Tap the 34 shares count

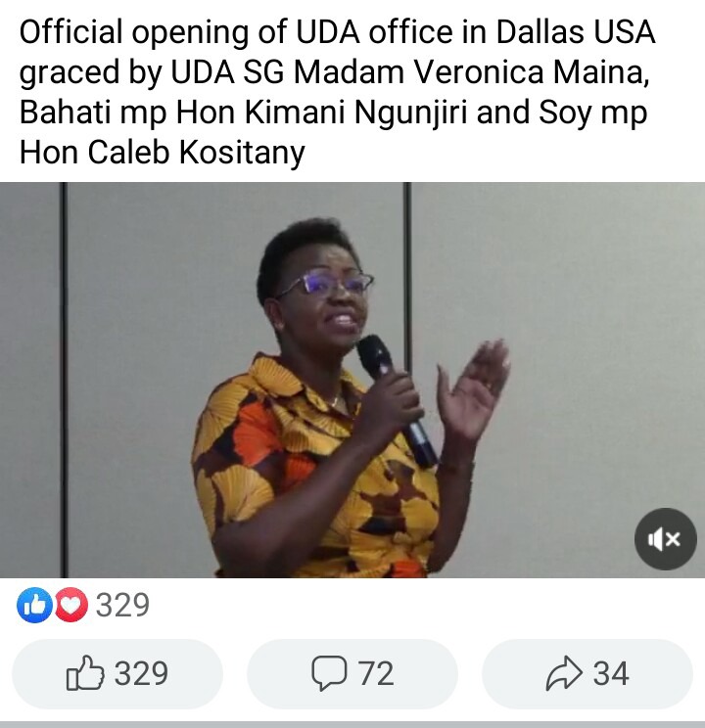(611, 673)
